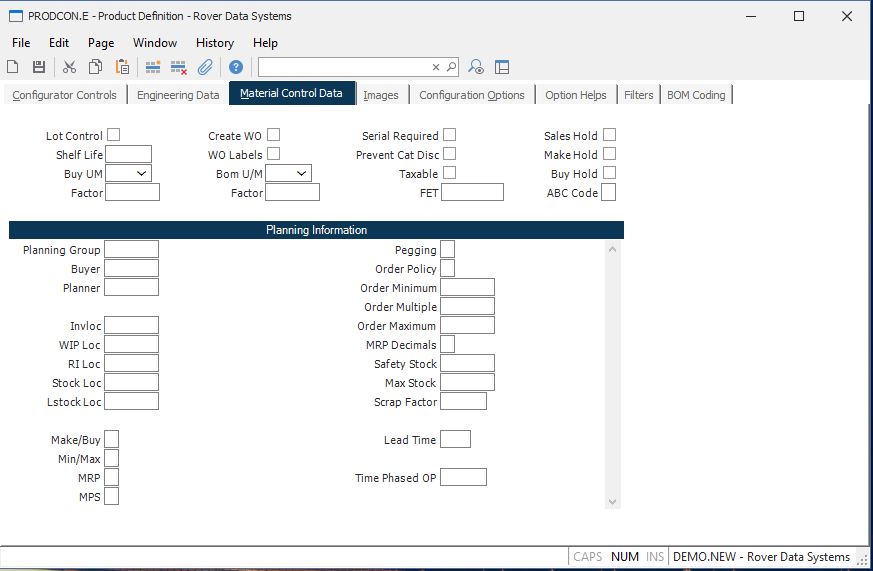This screenshot has width=873, height=571.
Task: Click the Copy icon in toolbar
Action: (95, 67)
